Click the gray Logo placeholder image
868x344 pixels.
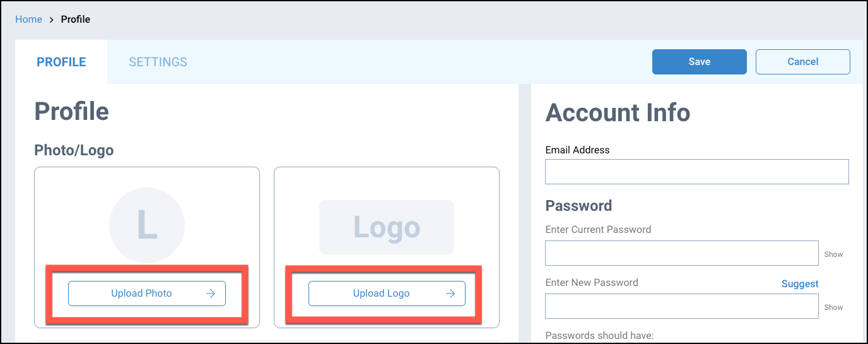387,227
